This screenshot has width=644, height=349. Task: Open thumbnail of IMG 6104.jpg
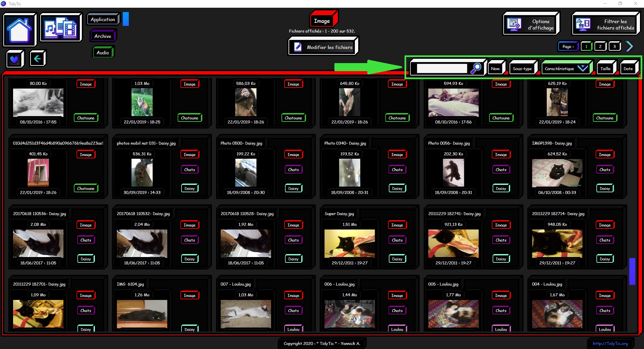[142, 314]
